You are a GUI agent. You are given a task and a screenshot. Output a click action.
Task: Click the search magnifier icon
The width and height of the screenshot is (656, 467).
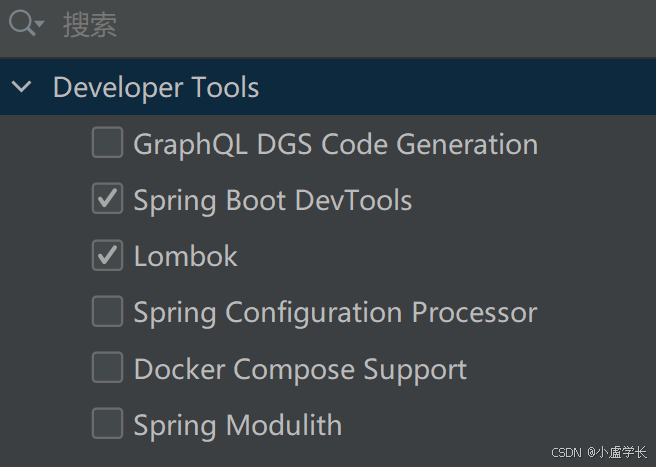tap(26, 23)
